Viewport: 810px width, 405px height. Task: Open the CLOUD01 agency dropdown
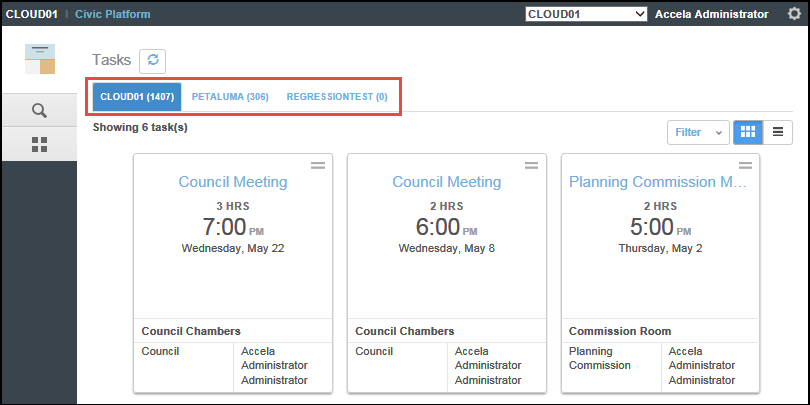[x=586, y=14]
